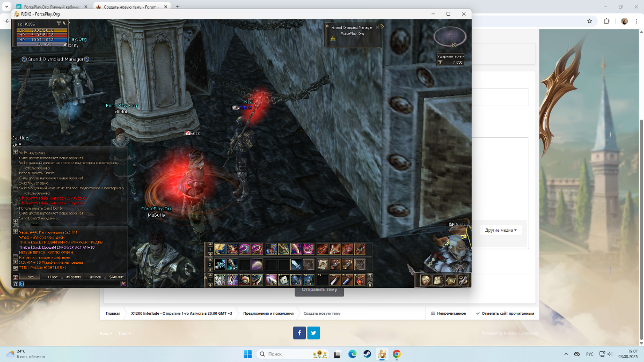Use the F1 skill on shortcut bar 1

tap(220, 279)
